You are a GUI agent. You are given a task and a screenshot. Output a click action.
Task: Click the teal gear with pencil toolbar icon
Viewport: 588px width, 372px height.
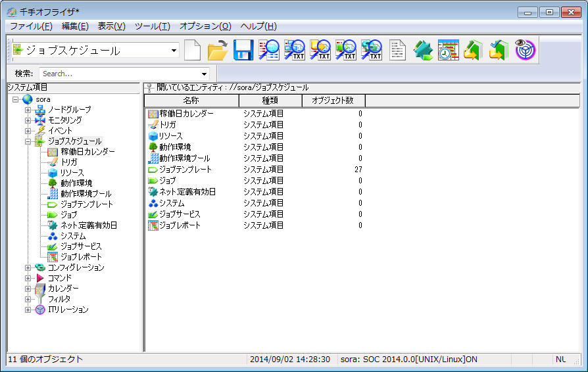coord(423,50)
